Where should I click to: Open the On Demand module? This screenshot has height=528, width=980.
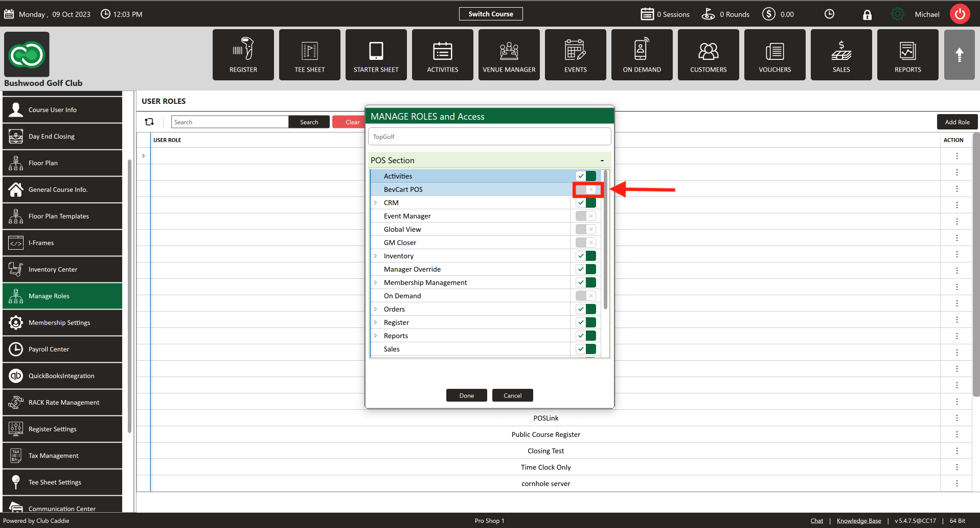pyautogui.click(x=642, y=55)
